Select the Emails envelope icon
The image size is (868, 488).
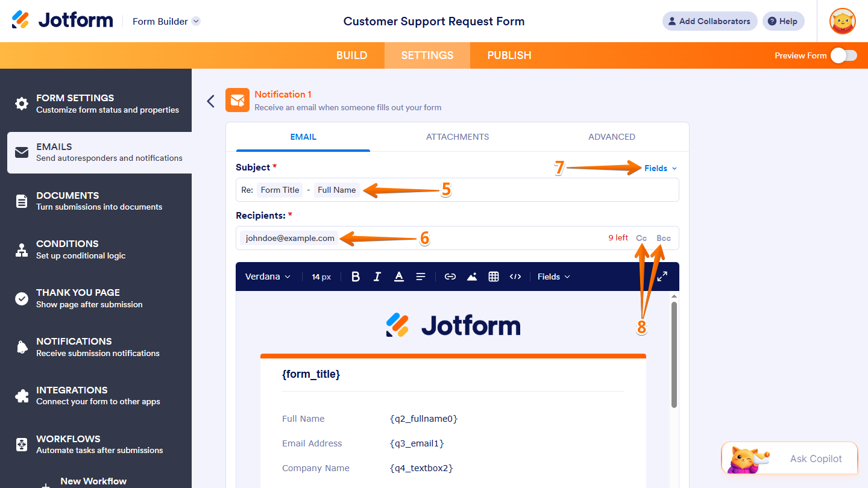coord(22,152)
